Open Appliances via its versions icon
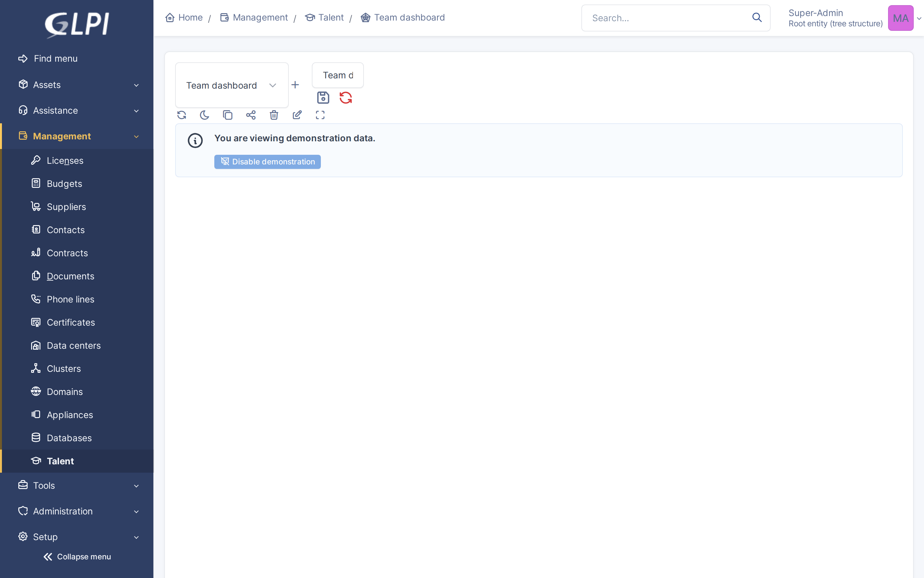 tap(36, 415)
